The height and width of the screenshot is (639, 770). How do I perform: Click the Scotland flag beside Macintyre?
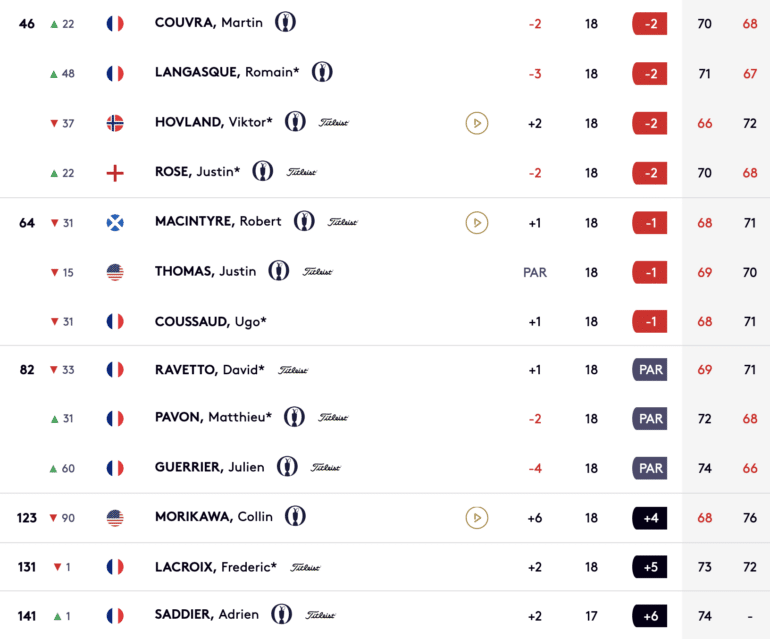pos(115,222)
